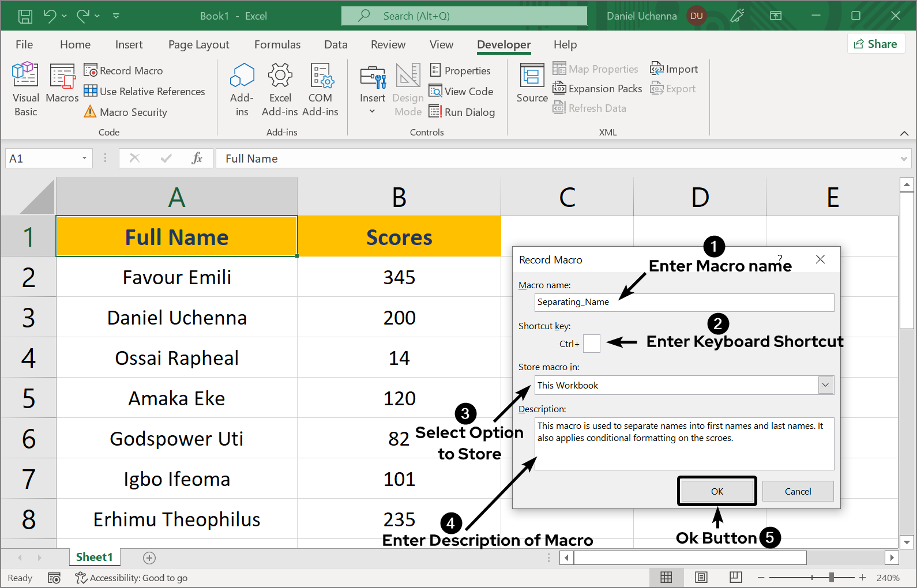Click the zoom slider handle
This screenshot has height=588, width=917.
click(x=831, y=578)
